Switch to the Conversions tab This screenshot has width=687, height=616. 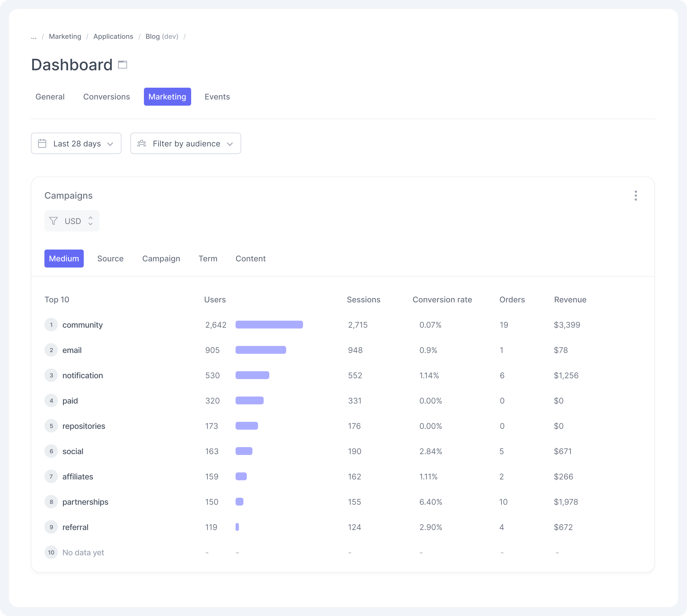tap(106, 96)
